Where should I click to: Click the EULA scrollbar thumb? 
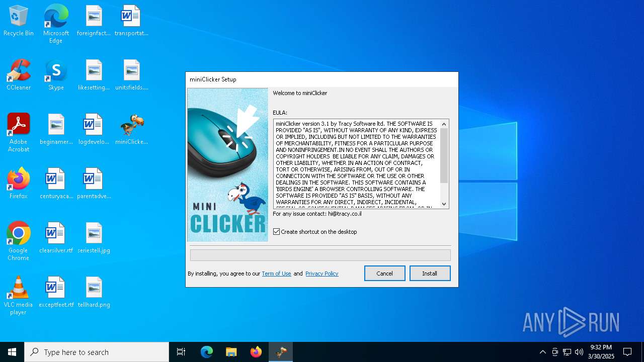coord(444,155)
